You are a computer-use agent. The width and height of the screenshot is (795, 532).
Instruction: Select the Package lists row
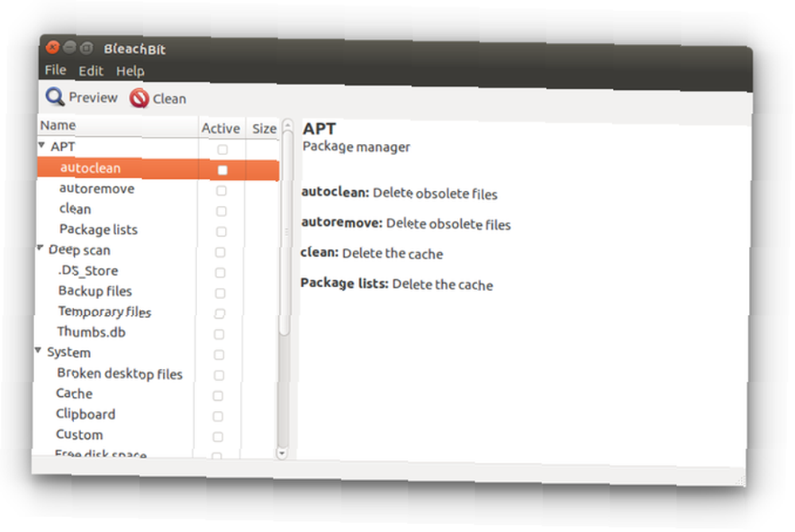(x=157, y=230)
